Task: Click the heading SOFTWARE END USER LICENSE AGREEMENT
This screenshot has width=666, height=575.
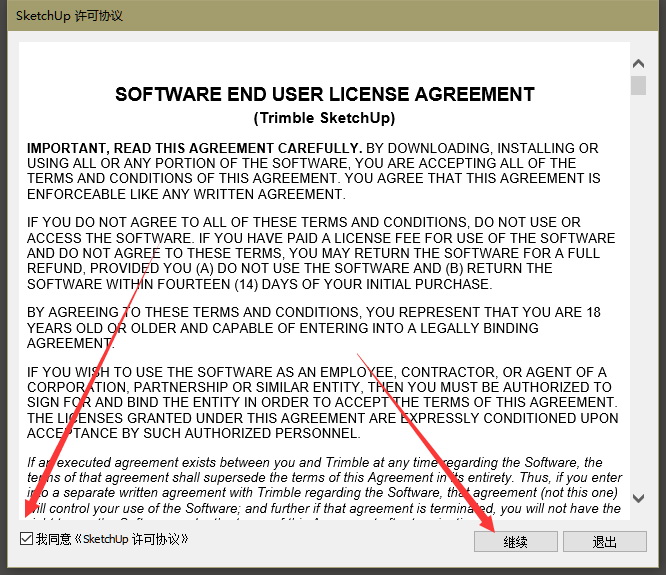Action: [325, 94]
